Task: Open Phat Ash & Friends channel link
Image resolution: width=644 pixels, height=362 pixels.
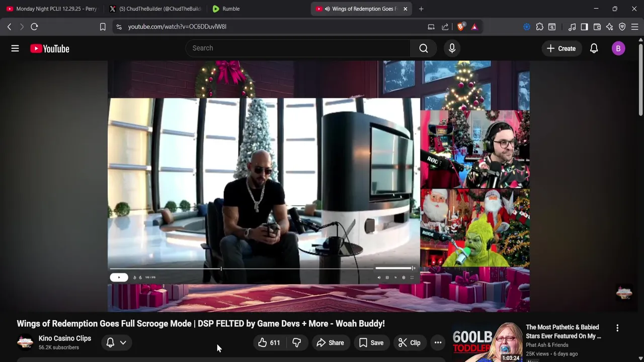Action: [x=547, y=345]
